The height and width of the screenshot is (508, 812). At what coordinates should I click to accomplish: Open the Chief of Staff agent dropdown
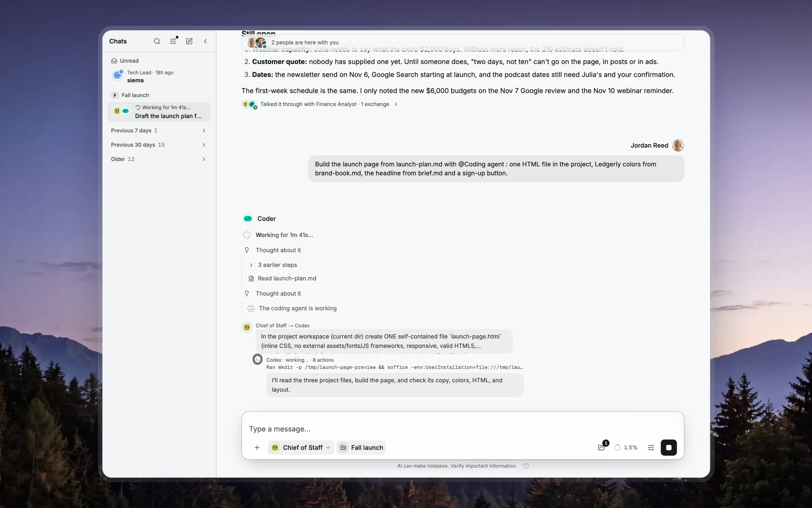tap(301, 448)
